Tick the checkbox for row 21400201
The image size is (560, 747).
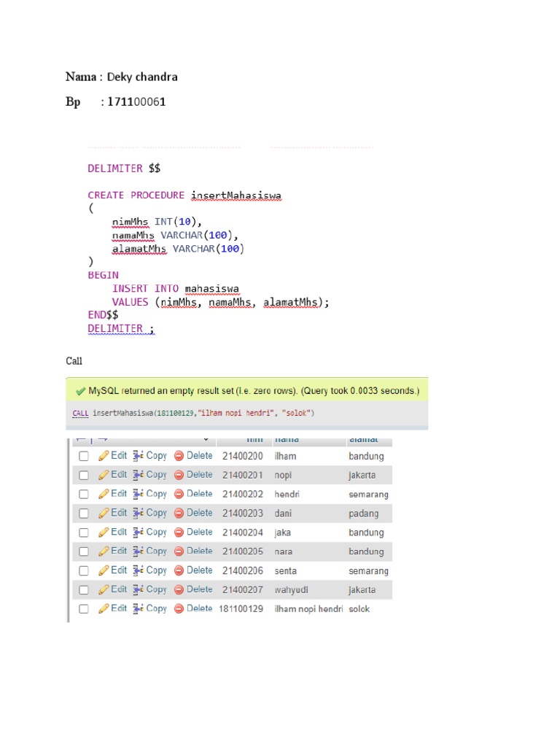click(x=84, y=475)
